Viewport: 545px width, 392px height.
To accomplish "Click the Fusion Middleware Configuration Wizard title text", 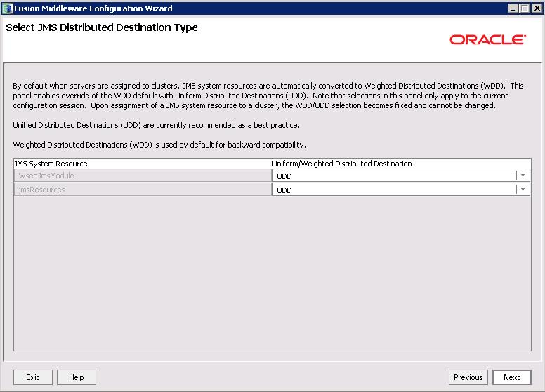I will click(x=93, y=8).
